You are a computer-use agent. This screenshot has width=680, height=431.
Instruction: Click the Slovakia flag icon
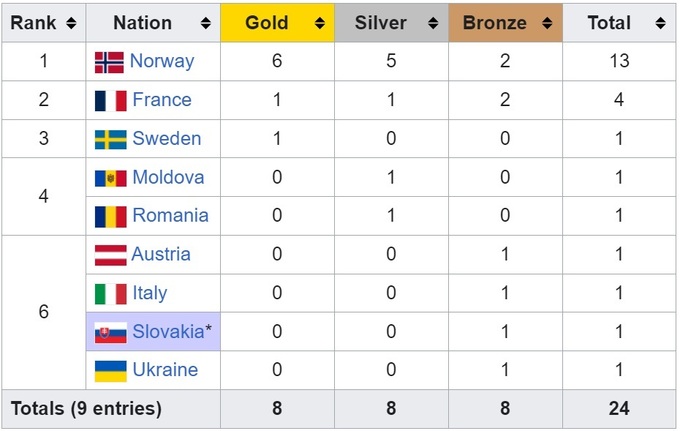click(x=110, y=332)
